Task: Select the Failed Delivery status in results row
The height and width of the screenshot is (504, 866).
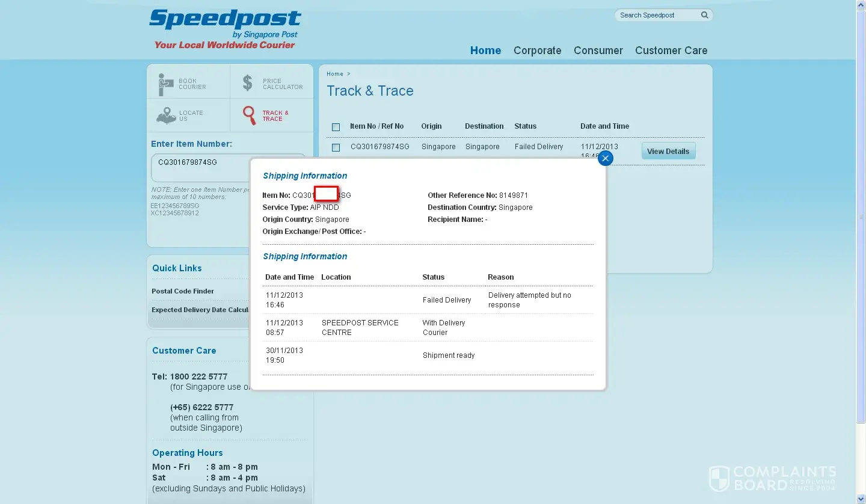Action: (539, 147)
